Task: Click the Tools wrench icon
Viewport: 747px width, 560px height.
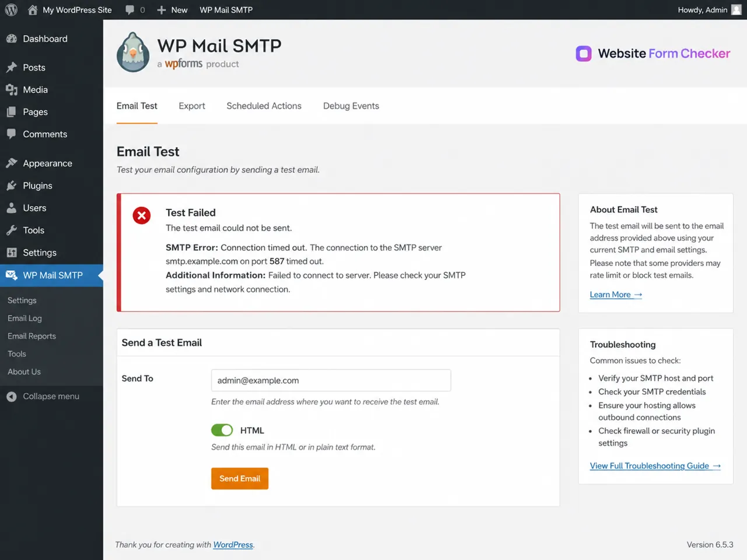Action: [x=12, y=230]
